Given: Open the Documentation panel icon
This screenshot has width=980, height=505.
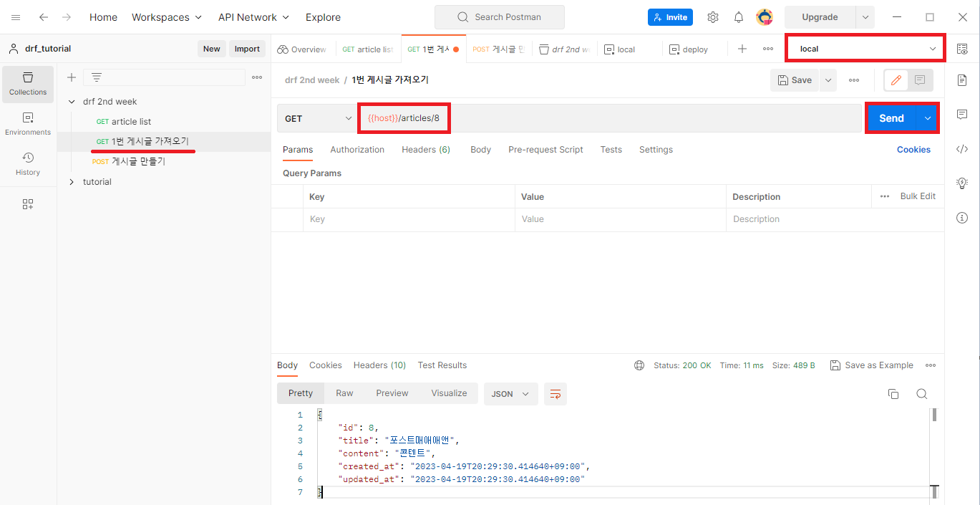Looking at the screenshot, I should pos(962,80).
